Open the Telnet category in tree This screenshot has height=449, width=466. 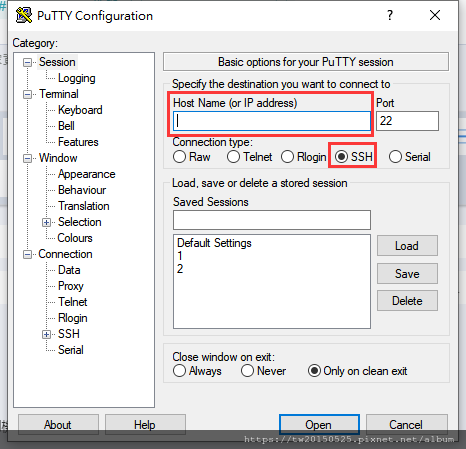point(72,302)
